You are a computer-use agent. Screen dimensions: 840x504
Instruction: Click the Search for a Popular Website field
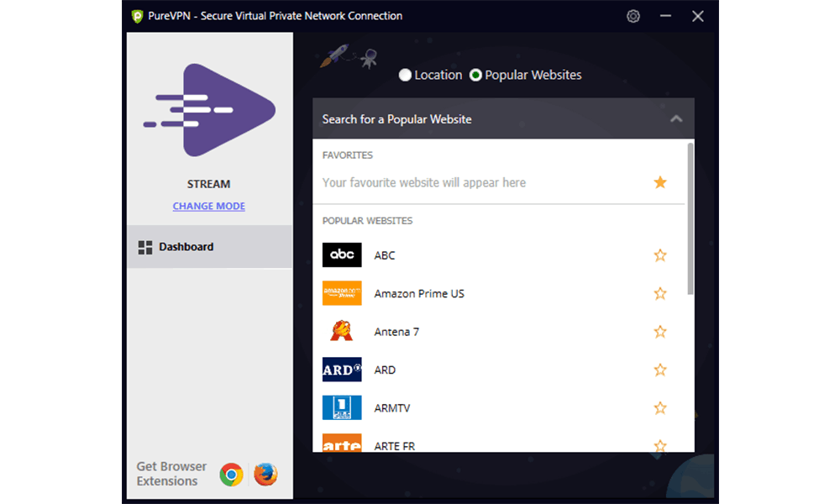[x=503, y=119]
